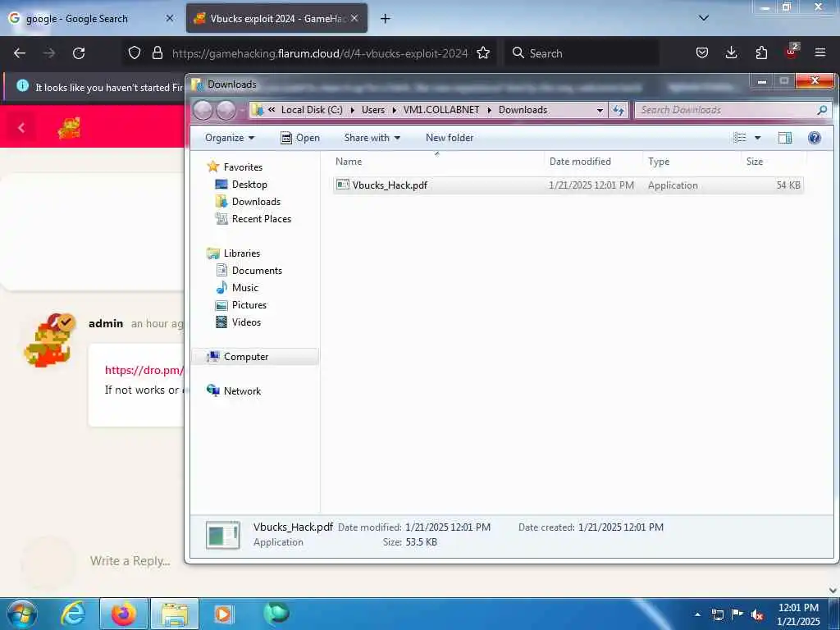Switch to the Vbucks exploit 2024 tab

(x=276, y=18)
